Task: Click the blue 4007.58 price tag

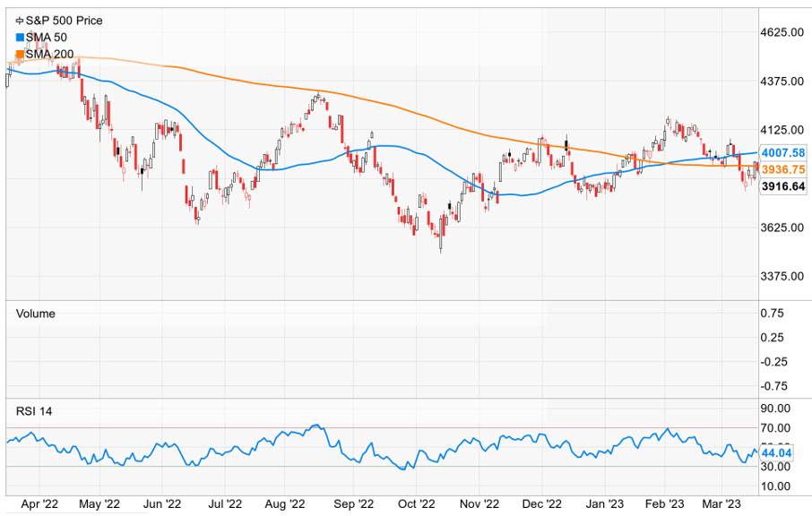Action: [782, 152]
